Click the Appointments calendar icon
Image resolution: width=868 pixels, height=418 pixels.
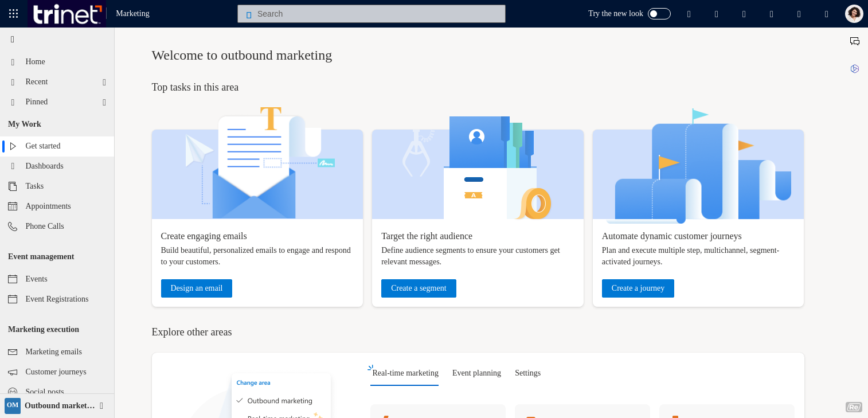tap(13, 206)
